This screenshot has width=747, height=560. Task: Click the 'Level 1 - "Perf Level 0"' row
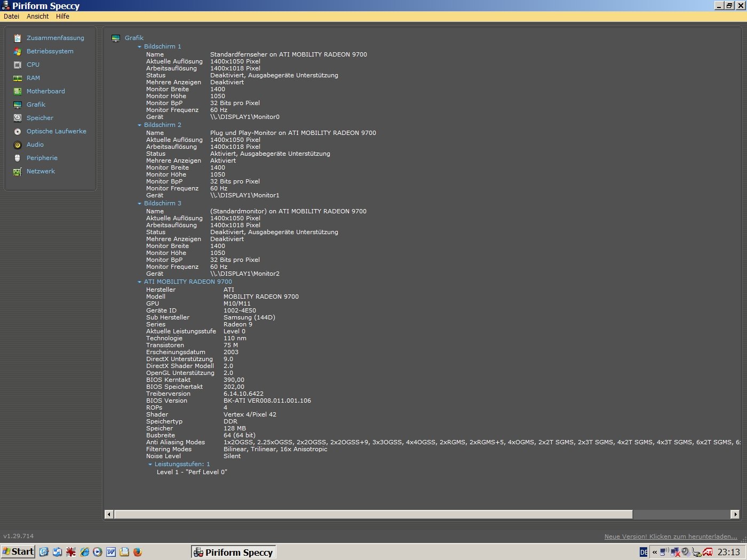click(x=192, y=473)
